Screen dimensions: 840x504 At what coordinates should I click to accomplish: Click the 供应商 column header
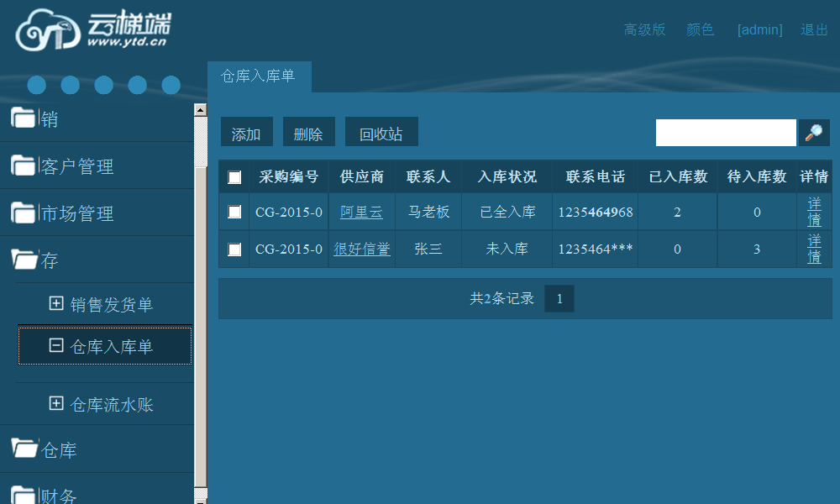361,176
